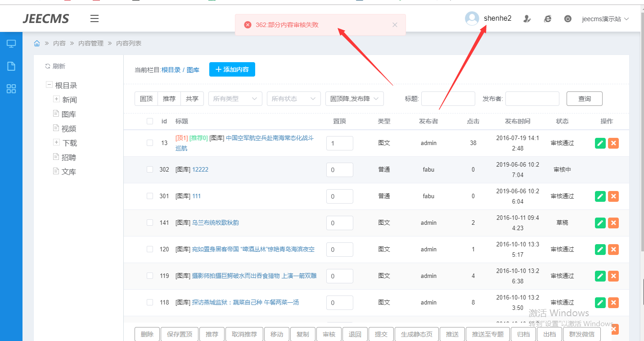This screenshot has height=341, width=644.
Task: Check the box for content id 301
Action: point(150,196)
